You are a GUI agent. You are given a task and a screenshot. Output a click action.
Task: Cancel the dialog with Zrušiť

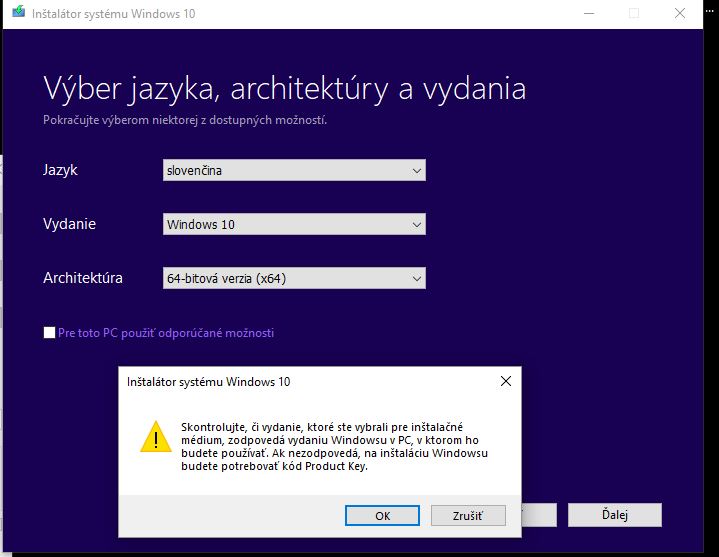tap(468, 516)
